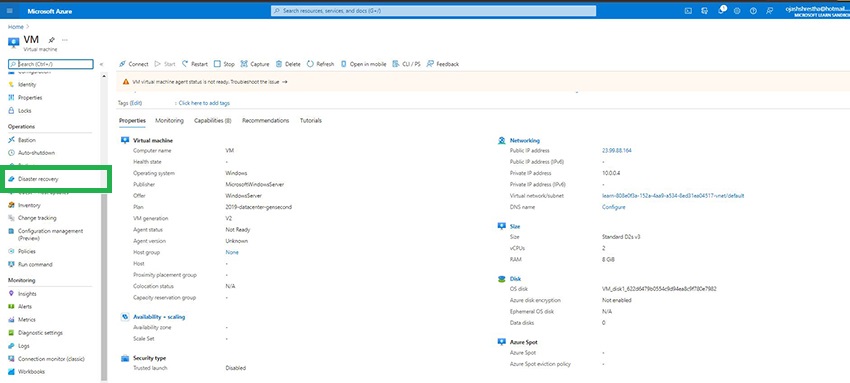Open the account menu for the hotmail user
Image resolution: width=850 pixels, height=383 pixels.
coord(817,11)
